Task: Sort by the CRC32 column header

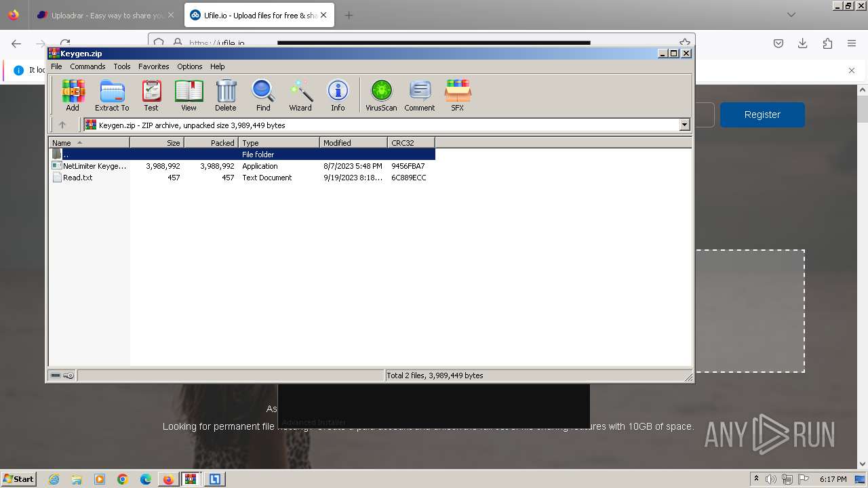Action: pos(411,142)
